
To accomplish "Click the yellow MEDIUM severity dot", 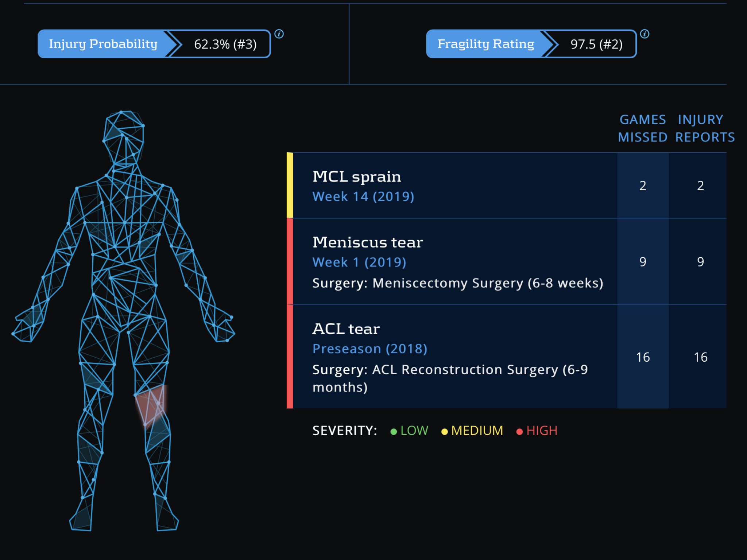I will pyautogui.click(x=444, y=432).
